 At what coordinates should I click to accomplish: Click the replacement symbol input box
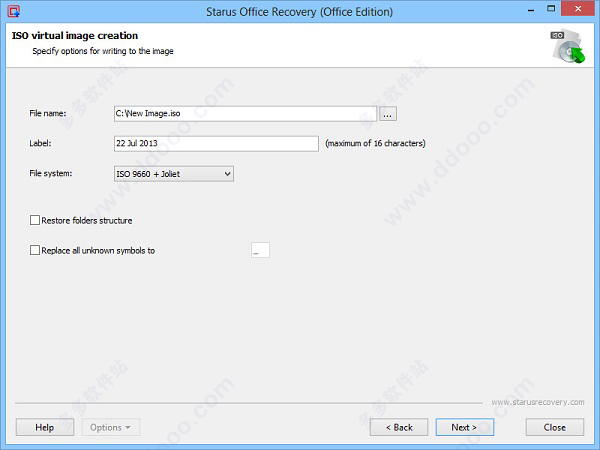coord(260,250)
